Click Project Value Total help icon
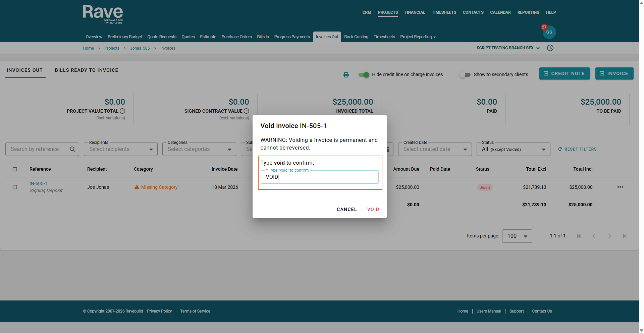This screenshot has width=644, height=333. click(x=122, y=111)
